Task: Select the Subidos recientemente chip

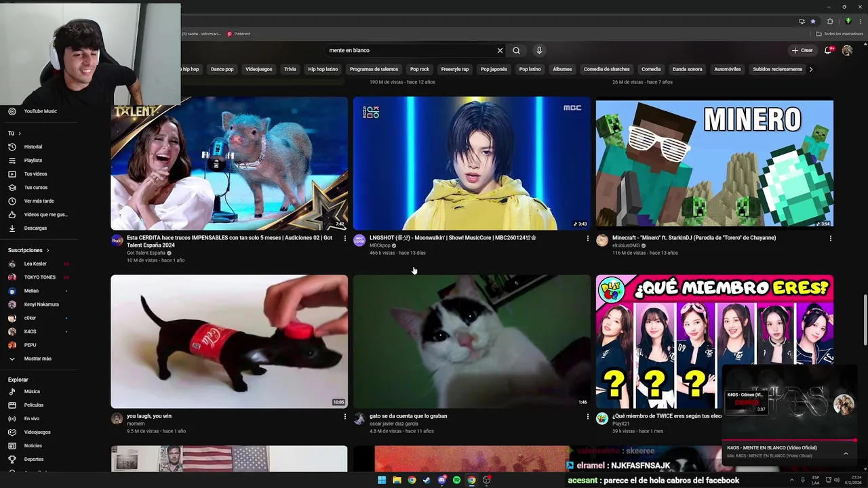Action: coord(777,69)
